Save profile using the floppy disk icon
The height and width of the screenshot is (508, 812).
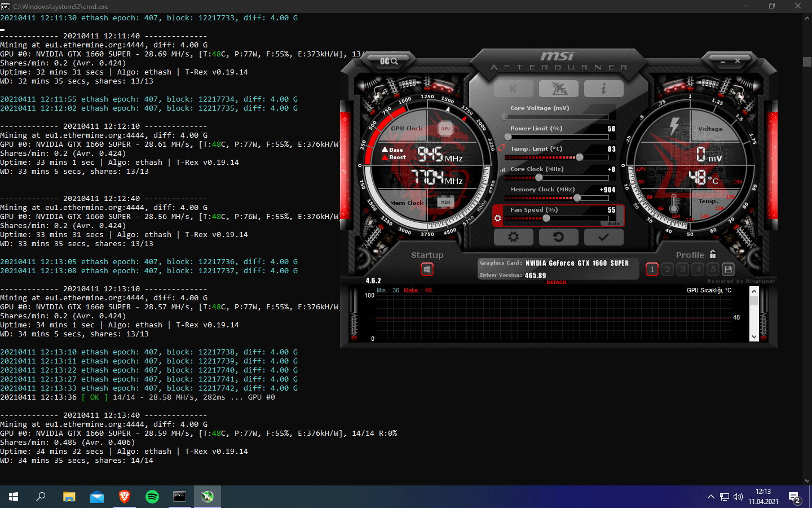pos(728,270)
